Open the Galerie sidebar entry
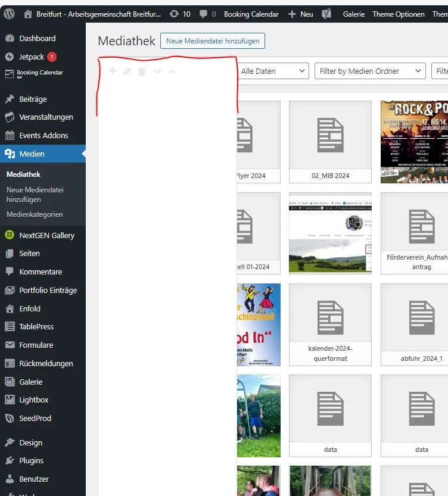This screenshot has height=496, width=448. tap(31, 382)
